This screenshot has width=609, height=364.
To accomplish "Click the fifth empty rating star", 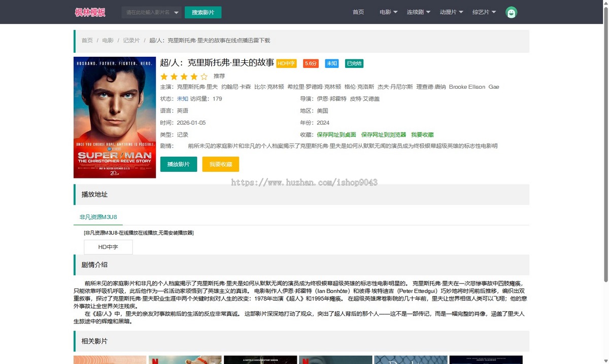I will point(204,77).
